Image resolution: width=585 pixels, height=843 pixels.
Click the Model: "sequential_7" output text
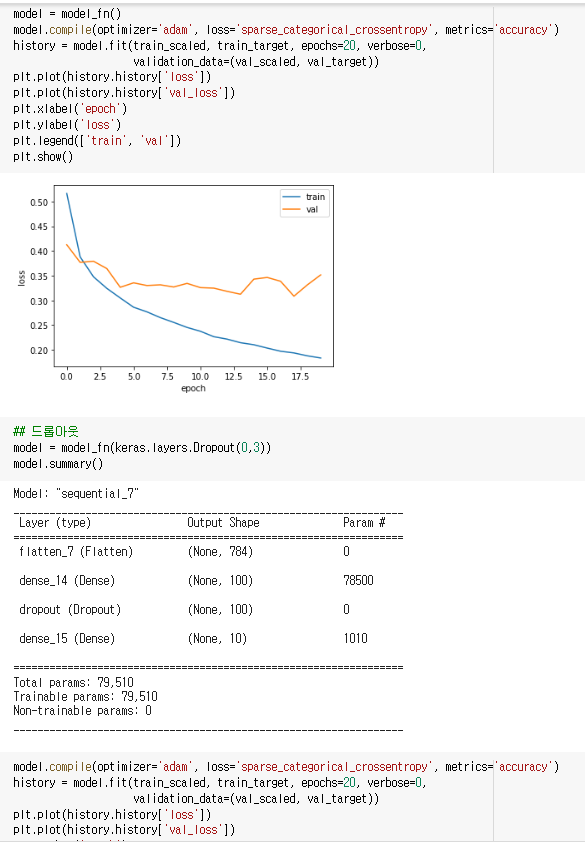pos(76,494)
